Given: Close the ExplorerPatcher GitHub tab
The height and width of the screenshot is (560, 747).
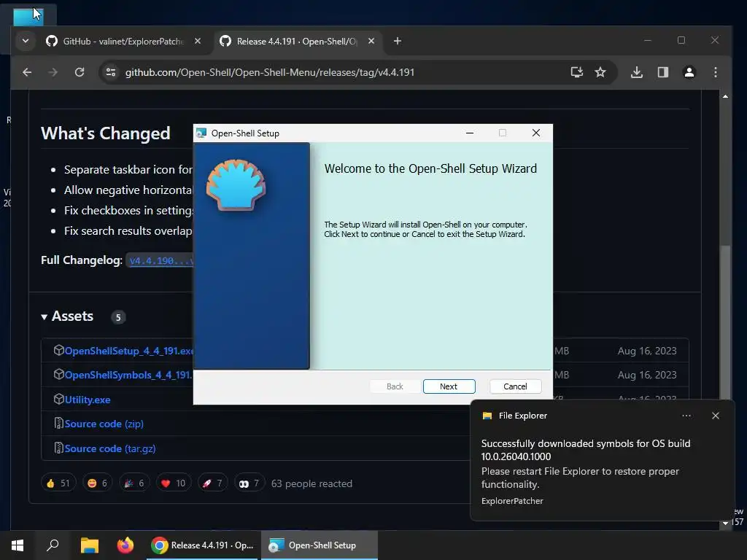Looking at the screenshot, I should point(198,42).
